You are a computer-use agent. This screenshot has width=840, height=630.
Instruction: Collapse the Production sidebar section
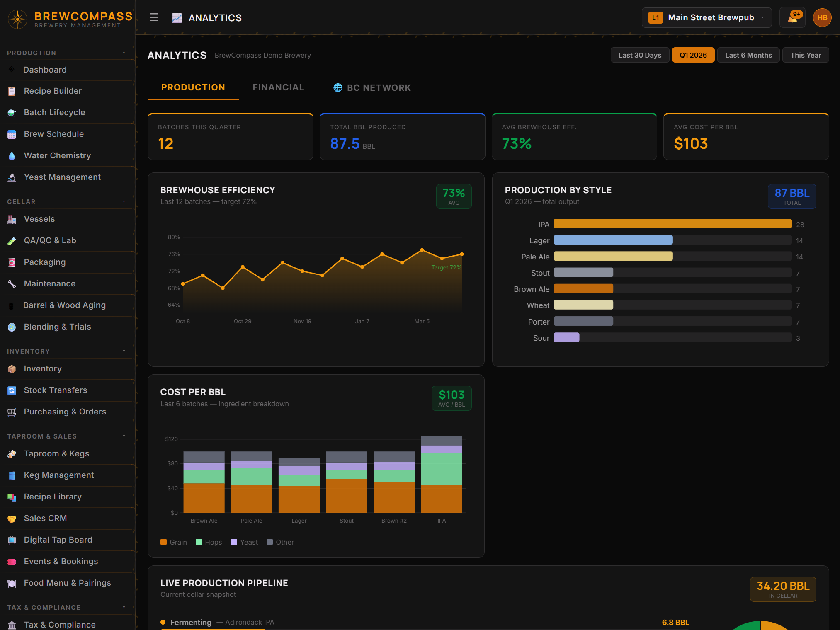pos(124,53)
